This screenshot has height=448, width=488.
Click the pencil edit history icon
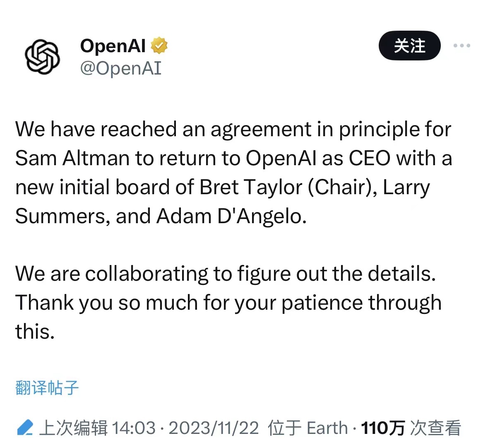click(25, 427)
